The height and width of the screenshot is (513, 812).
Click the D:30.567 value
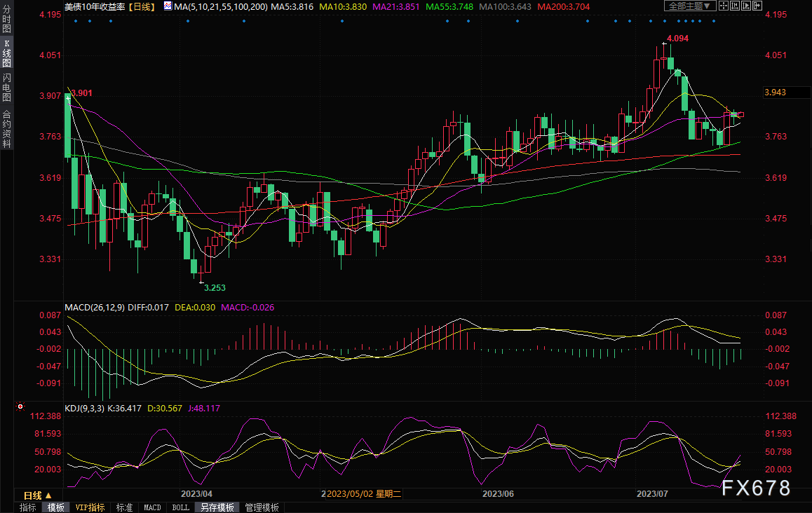(165, 409)
